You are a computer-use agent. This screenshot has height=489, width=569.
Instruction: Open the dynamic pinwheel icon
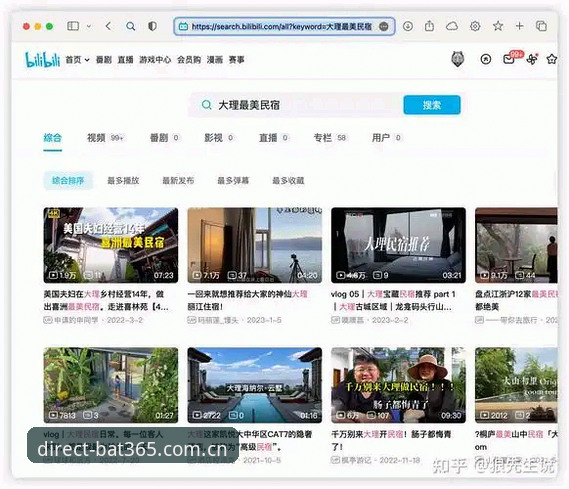coord(532,59)
